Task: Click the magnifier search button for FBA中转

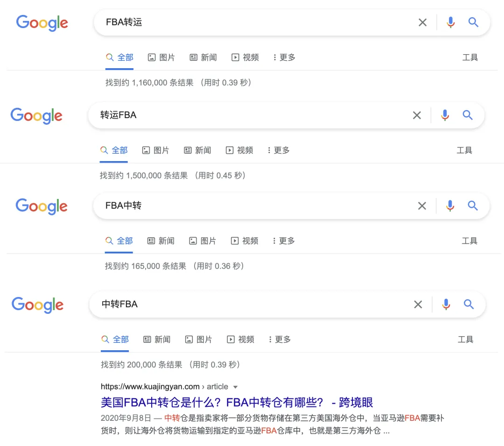Action: [x=473, y=206]
